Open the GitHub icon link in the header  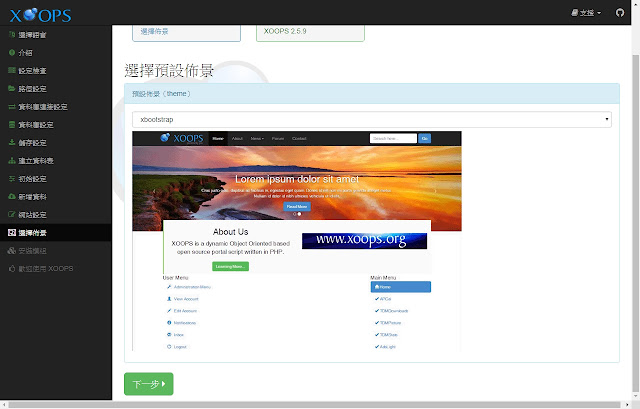620,13
